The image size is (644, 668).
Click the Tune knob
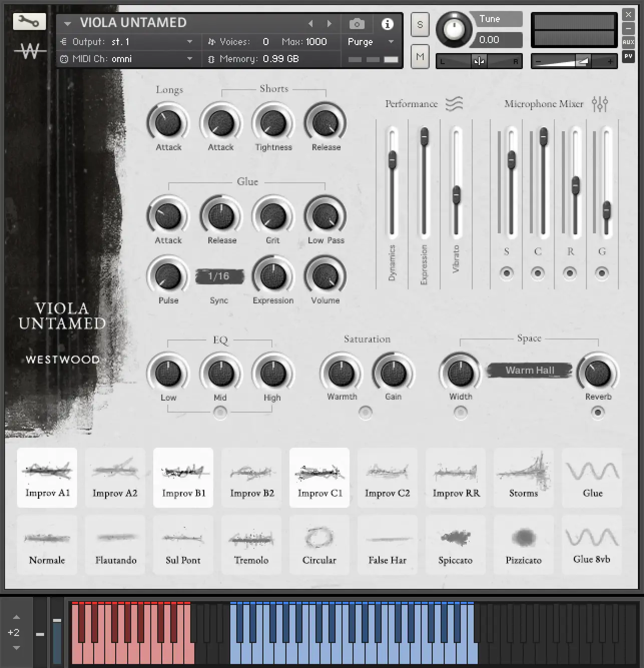coord(454,29)
